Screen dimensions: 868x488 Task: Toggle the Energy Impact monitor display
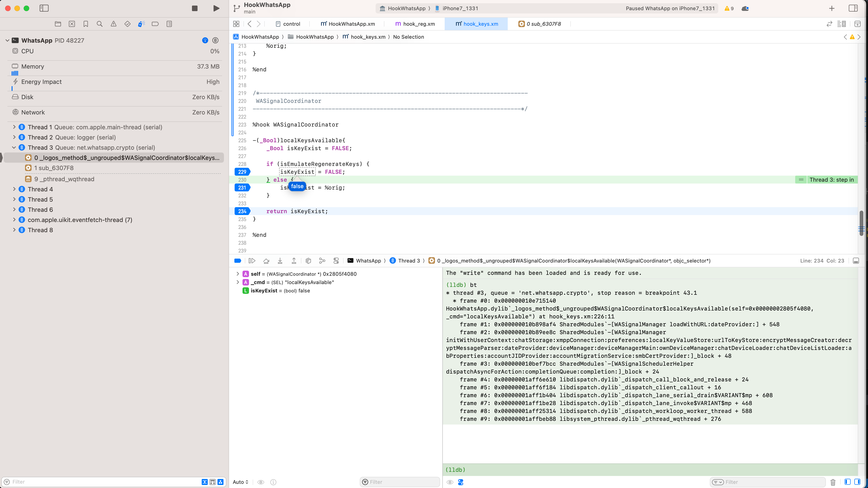[x=41, y=82]
